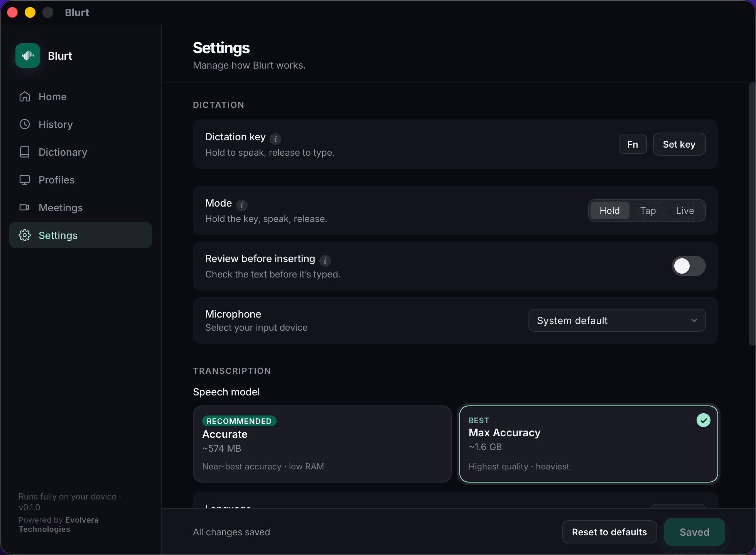Select Hold dictation mode
This screenshot has width=756, height=555.
point(610,210)
